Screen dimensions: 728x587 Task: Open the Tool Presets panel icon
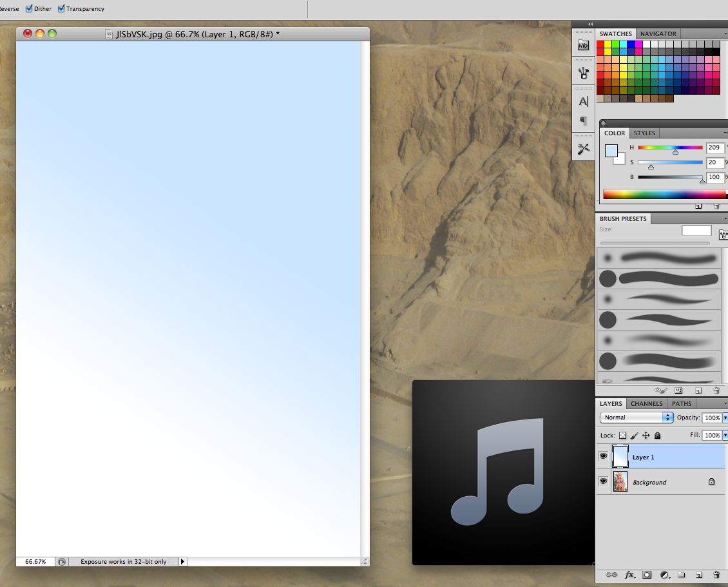click(583, 149)
